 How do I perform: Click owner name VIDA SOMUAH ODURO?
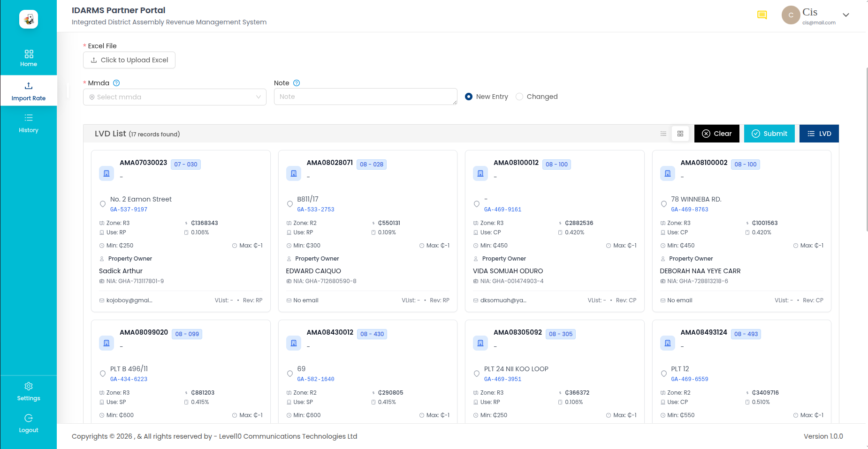(x=508, y=271)
